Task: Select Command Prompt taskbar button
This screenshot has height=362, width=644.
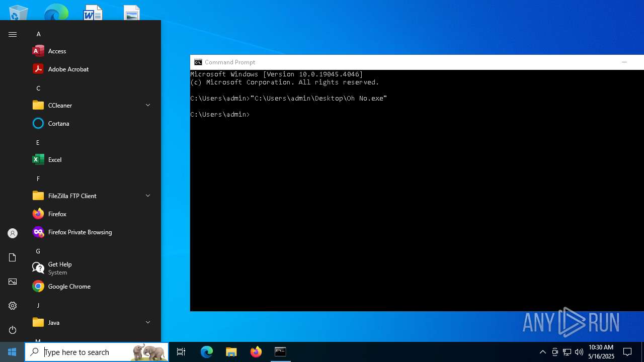Action: tap(280, 352)
